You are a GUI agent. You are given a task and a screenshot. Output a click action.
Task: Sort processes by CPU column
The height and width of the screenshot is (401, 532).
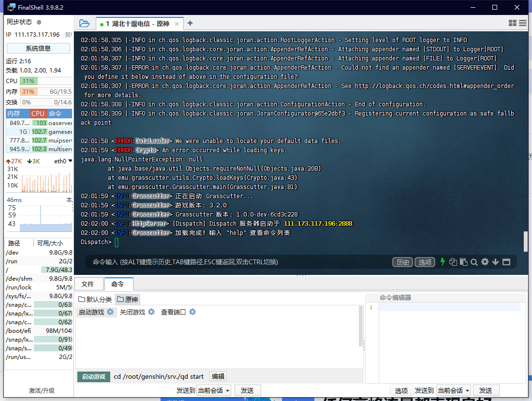tap(38, 114)
